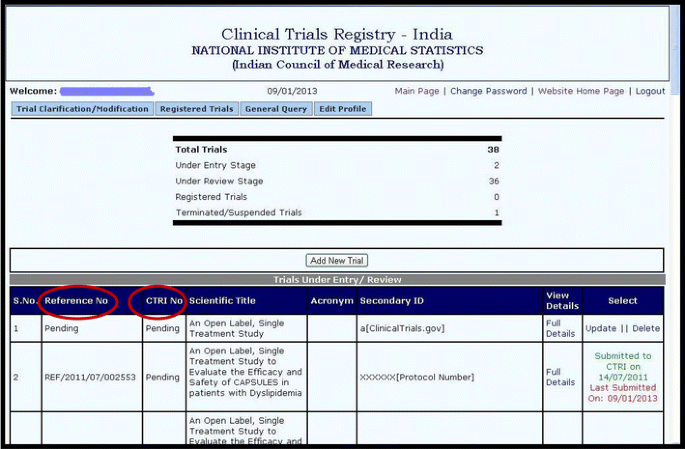Open Change Password link
Image resolution: width=685 pixels, height=449 pixels.
(x=488, y=91)
